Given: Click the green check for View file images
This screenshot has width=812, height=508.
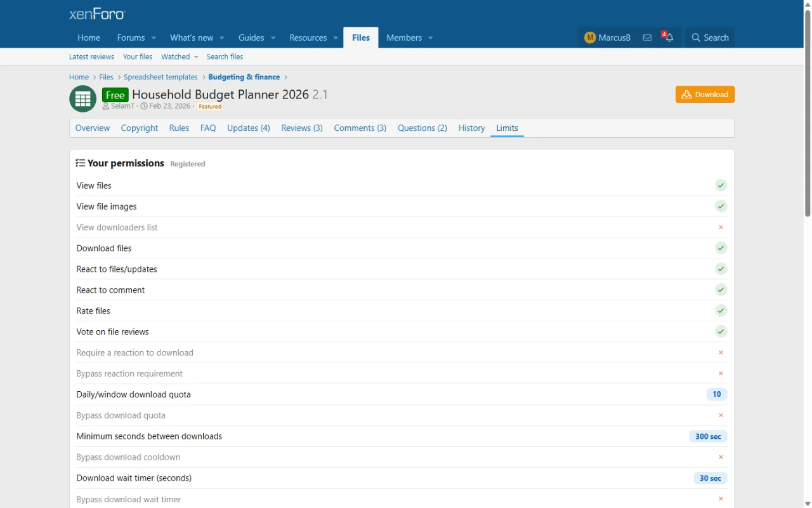Looking at the screenshot, I should (721, 206).
